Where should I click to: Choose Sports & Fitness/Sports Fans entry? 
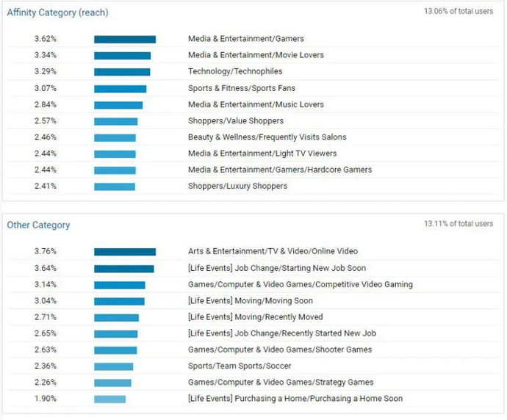240,88
